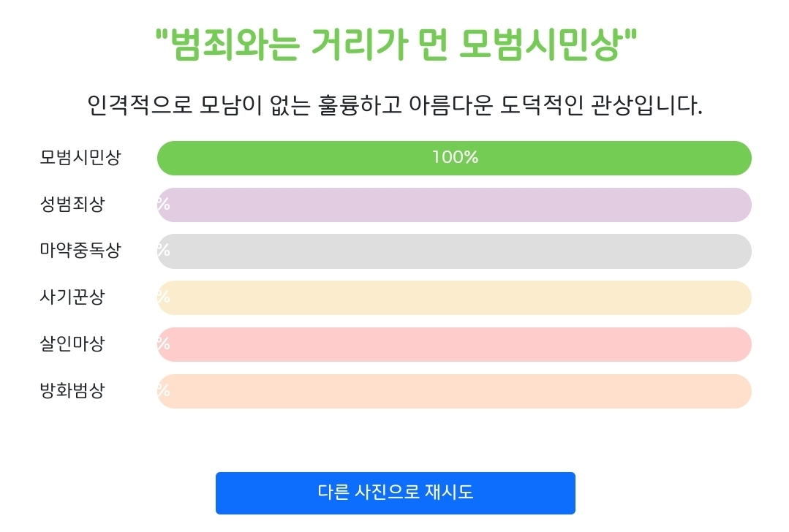Click the 마약중독상 row label

[80, 250]
